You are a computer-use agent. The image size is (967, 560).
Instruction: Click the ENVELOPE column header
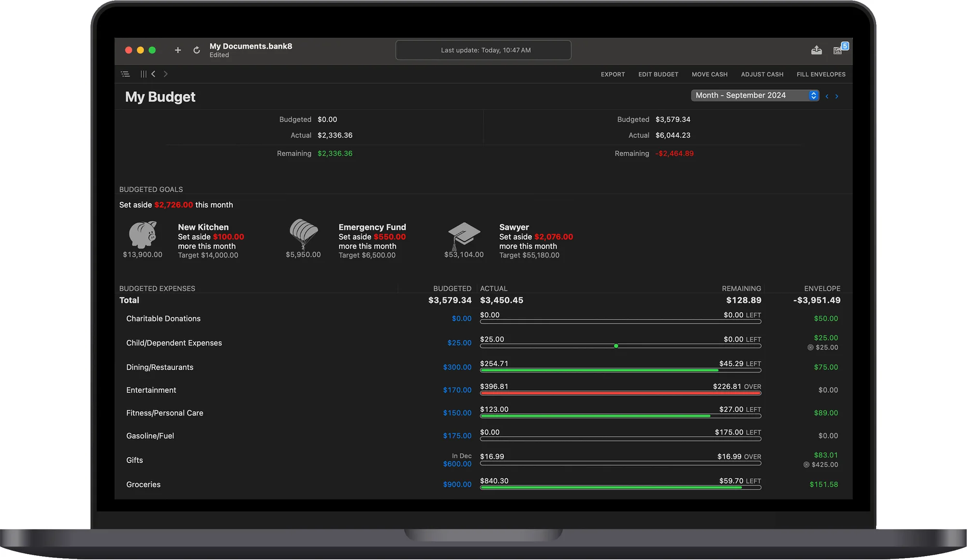click(822, 288)
